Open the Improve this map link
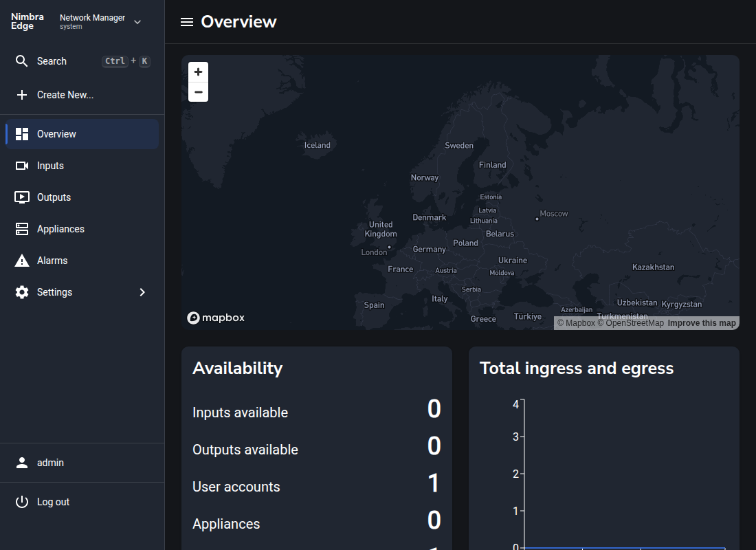Viewport: 756px width, 550px height. pyautogui.click(x=702, y=323)
